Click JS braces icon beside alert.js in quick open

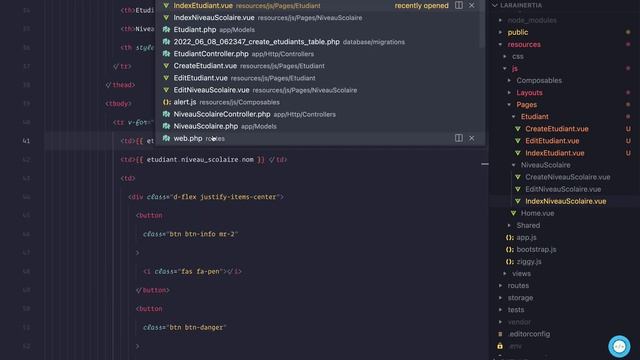(166, 102)
